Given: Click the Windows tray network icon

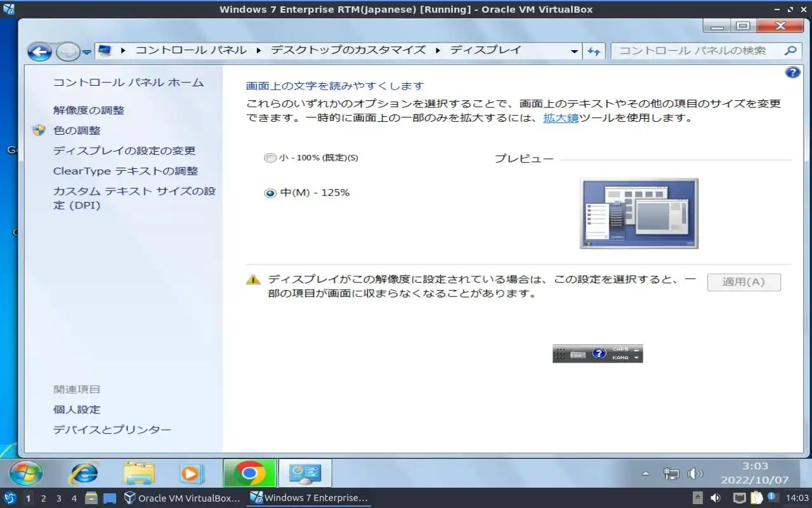Looking at the screenshot, I should (x=671, y=474).
